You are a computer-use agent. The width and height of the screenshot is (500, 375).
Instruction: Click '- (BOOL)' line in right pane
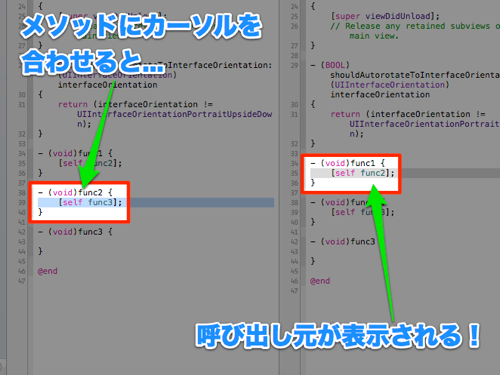330,65
